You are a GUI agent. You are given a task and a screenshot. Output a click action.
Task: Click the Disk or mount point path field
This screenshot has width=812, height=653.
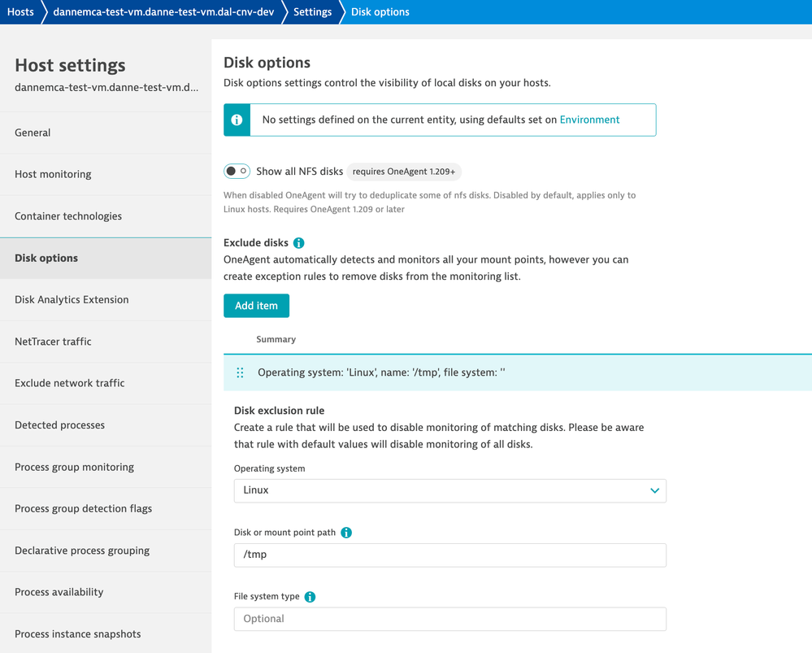449,555
